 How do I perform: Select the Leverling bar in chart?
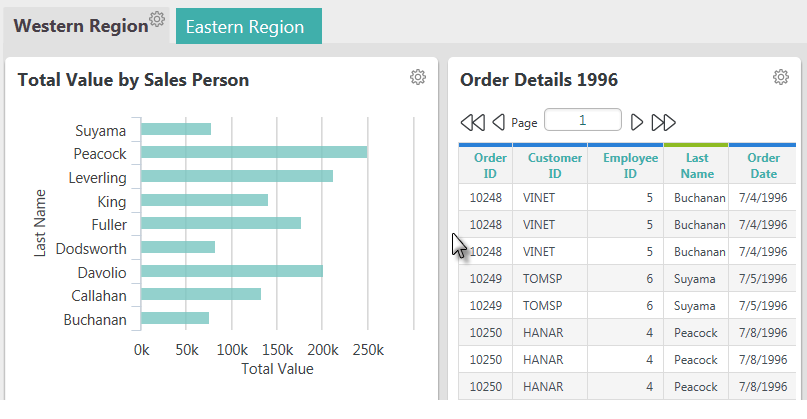click(237, 176)
